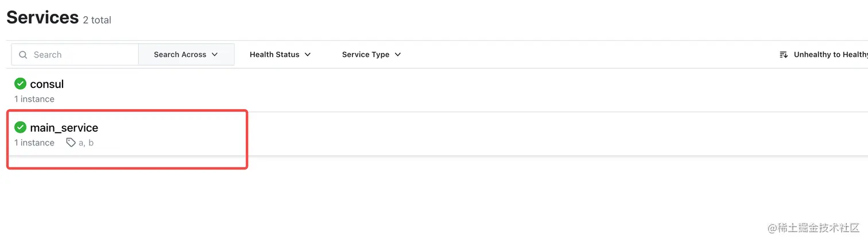The image size is (868, 242).
Task: Click the sort order icon
Action: [x=784, y=55]
